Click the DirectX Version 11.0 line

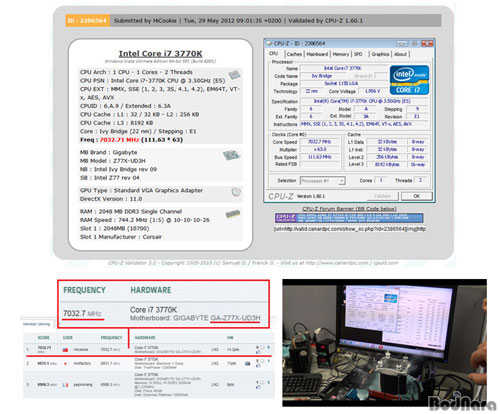(x=111, y=199)
